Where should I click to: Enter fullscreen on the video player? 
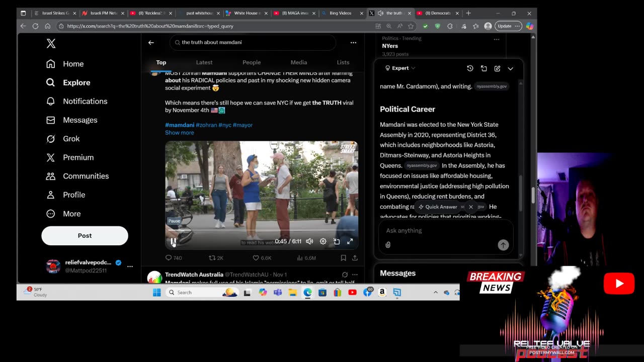coord(350,241)
